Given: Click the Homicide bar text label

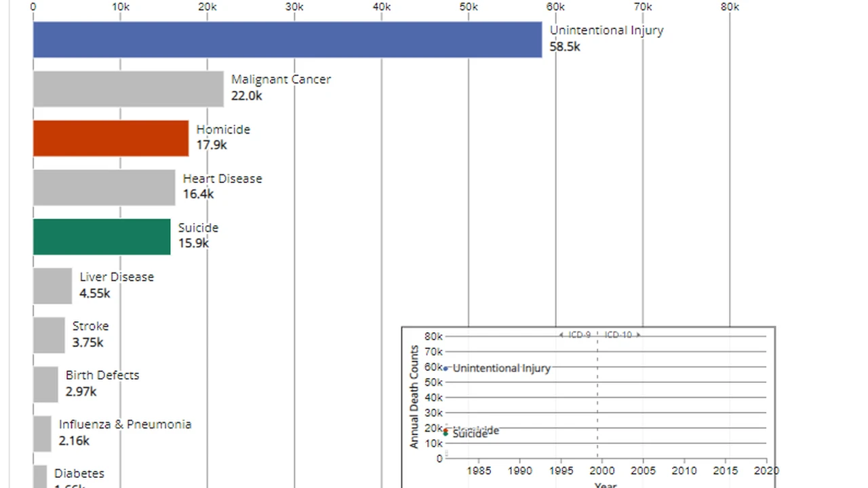Looking at the screenshot, I should (x=223, y=129).
